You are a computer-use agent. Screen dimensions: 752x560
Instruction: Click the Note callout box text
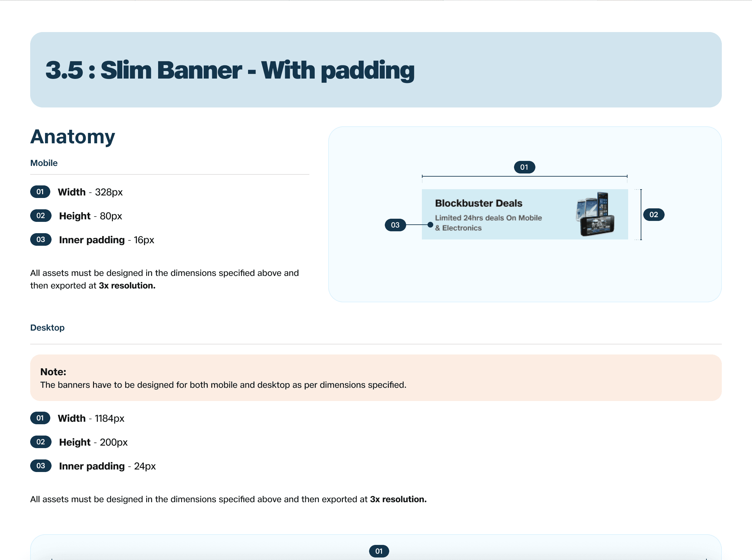tap(223, 385)
